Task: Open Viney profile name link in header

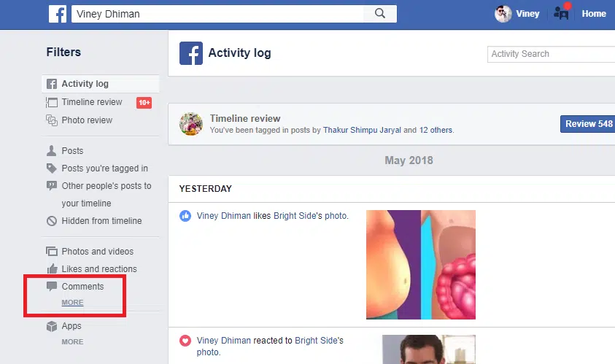Action: point(527,14)
